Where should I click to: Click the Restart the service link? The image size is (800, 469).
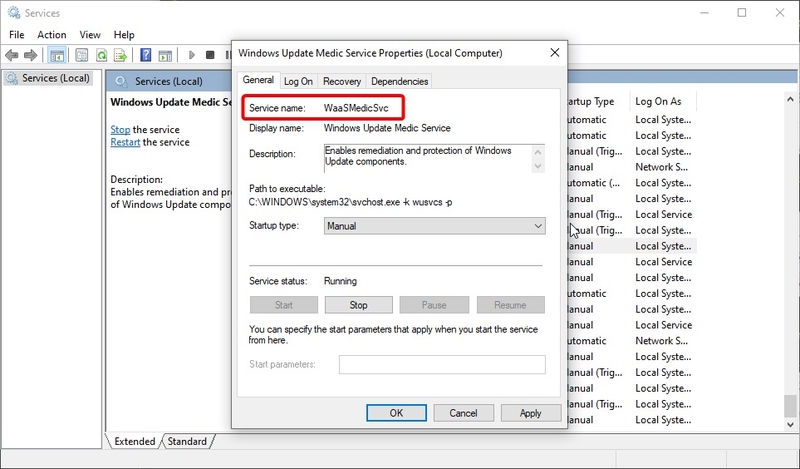tap(125, 142)
